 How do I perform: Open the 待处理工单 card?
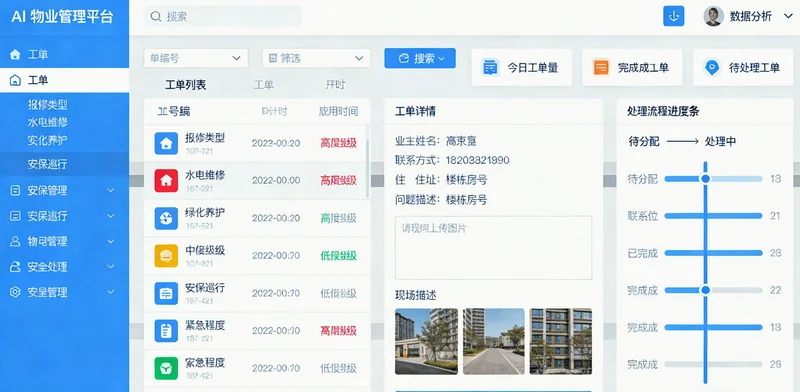coord(743,67)
